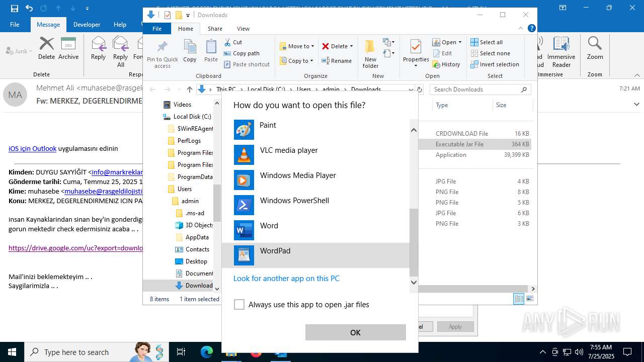Choose Word to open the file
Screen dimensions: 644x362
(x=316, y=230)
